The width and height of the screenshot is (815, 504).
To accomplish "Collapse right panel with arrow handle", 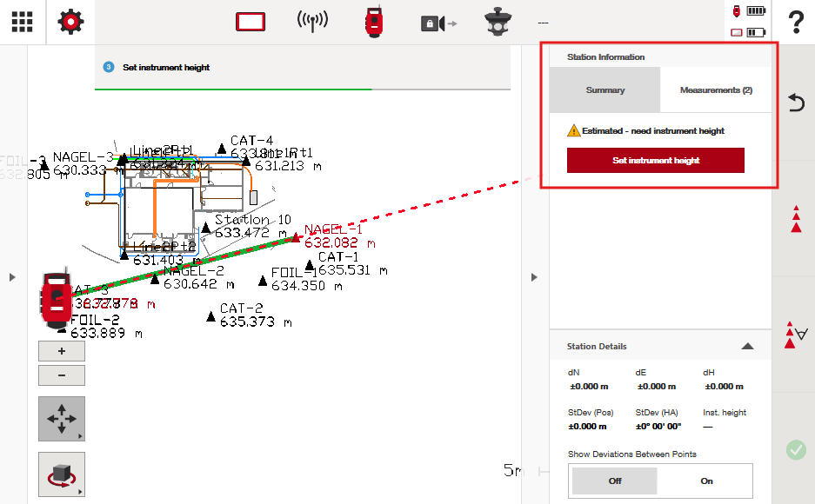I will coord(534,277).
